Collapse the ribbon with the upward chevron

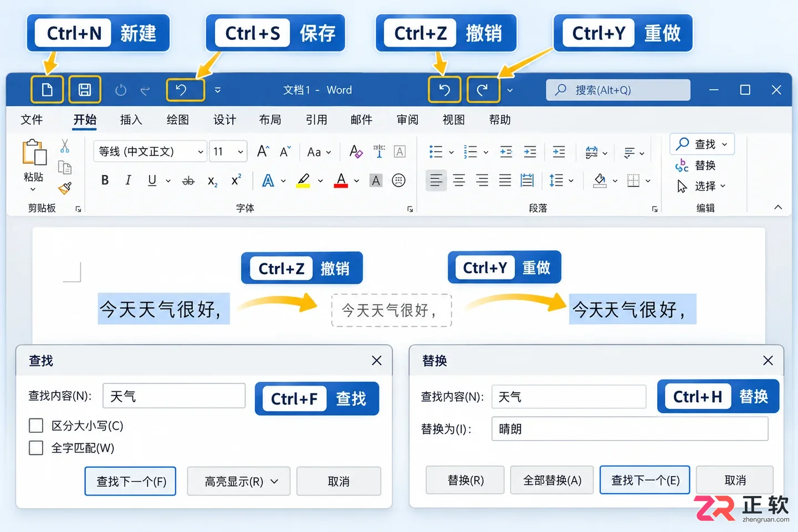tap(778, 207)
